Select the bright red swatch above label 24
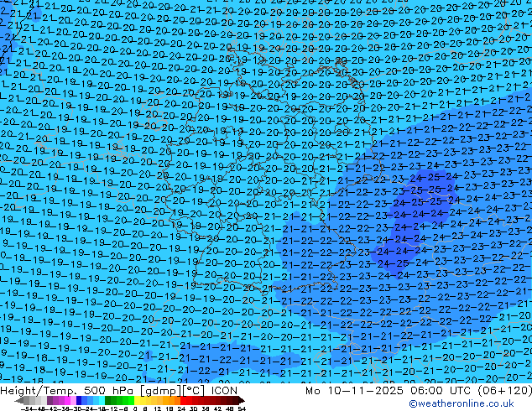 [183, 400]
